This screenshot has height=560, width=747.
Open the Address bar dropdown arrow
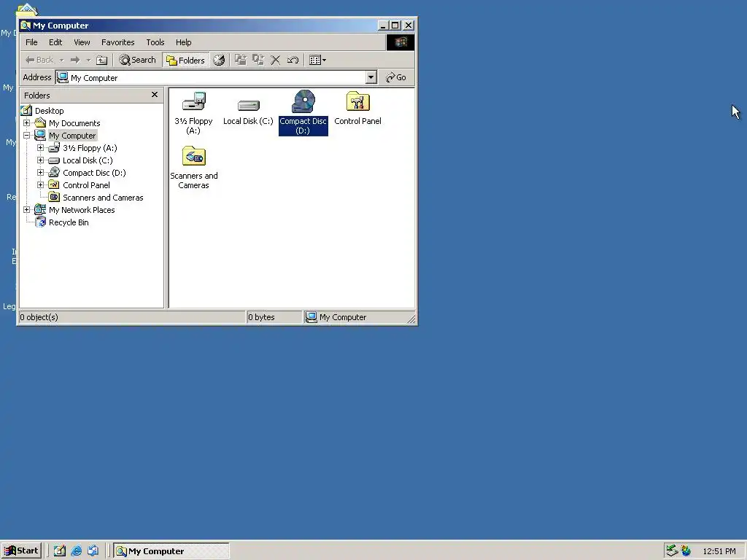[x=371, y=77]
